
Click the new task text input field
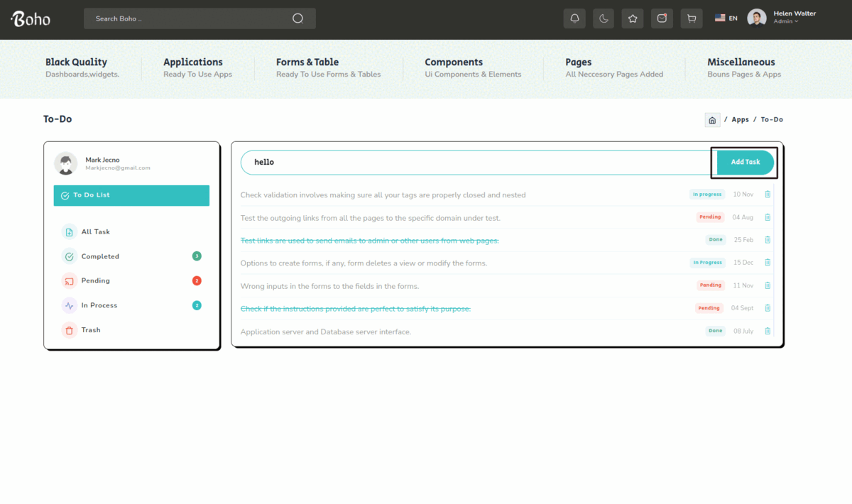coord(476,163)
